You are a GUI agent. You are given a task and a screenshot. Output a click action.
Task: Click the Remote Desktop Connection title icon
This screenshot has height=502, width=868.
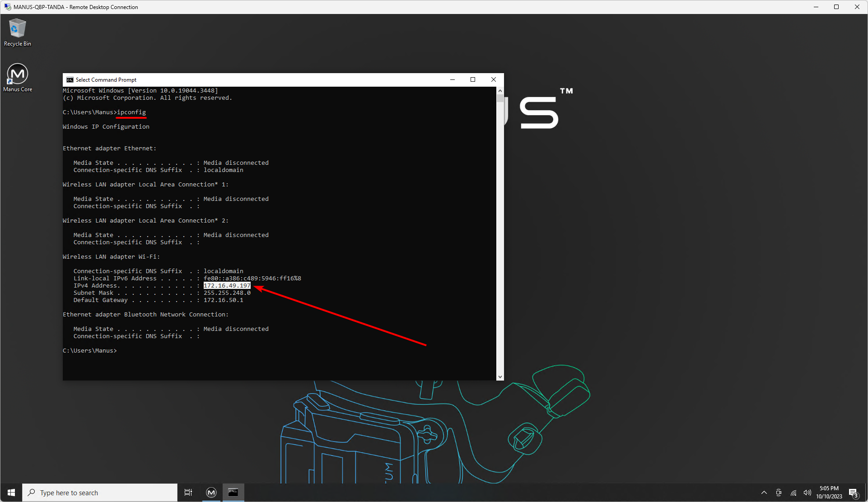[x=7, y=7]
